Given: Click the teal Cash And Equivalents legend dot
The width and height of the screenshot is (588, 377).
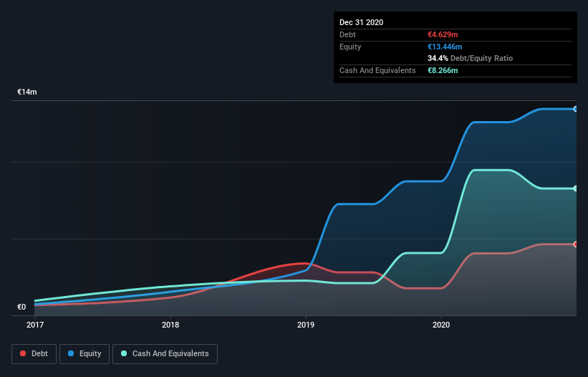Looking at the screenshot, I should [x=124, y=353].
